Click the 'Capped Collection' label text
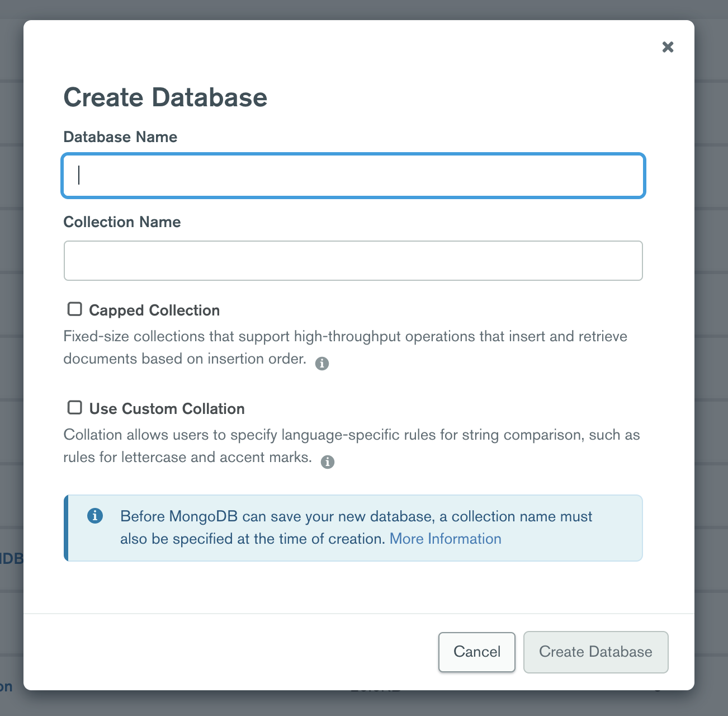The image size is (728, 716). (154, 310)
